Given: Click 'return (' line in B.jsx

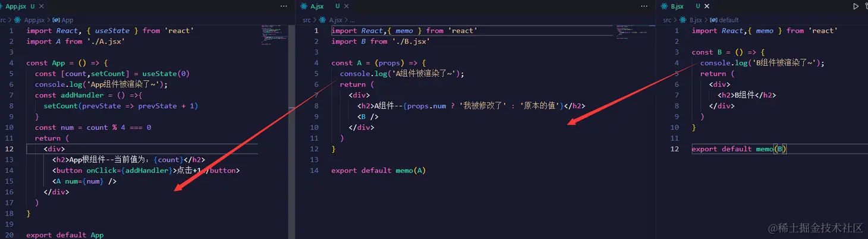Looking at the screenshot, I should [x=718, y=74].
